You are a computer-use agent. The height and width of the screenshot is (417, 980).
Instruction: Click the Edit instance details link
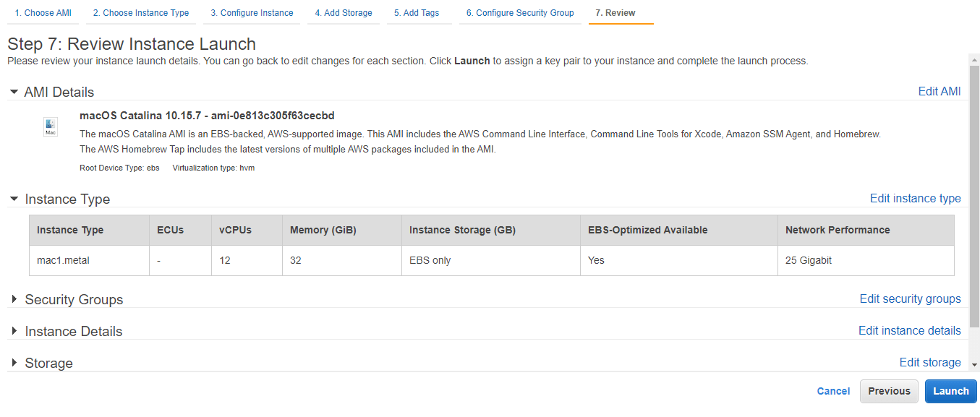[910, 330]
